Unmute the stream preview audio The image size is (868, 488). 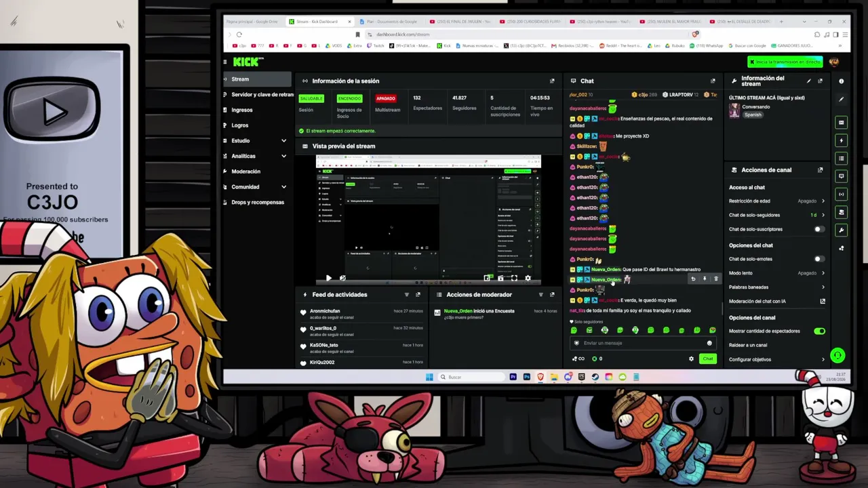click(342, 278)
